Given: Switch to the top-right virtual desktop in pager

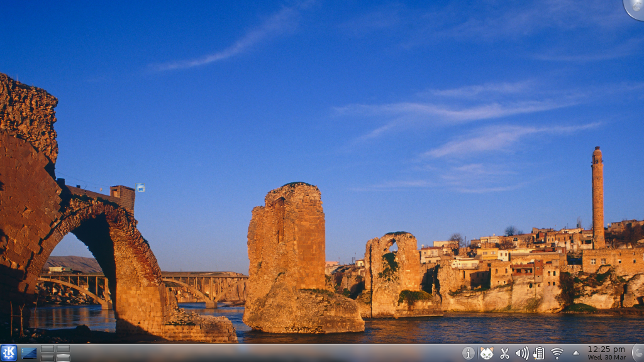Looking at the screenshot, I should tap(64, 349).
